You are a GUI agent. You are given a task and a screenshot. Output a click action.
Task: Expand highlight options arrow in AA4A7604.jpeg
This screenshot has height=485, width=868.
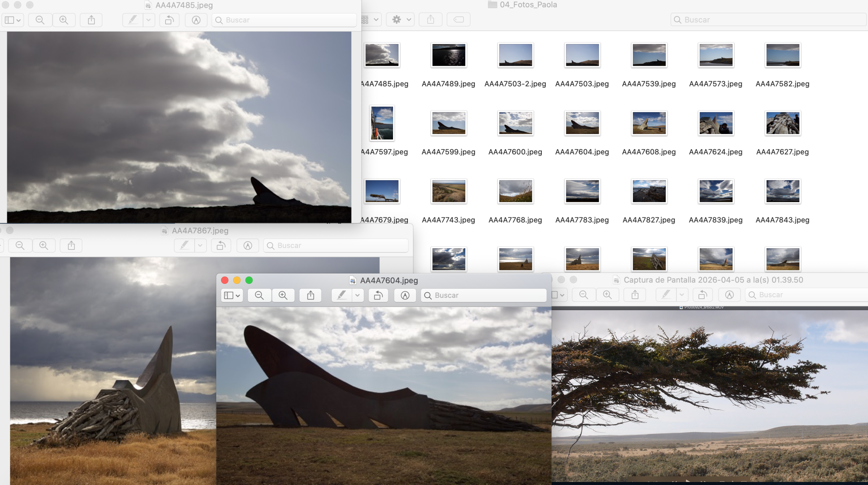click(x=357, y=295)
